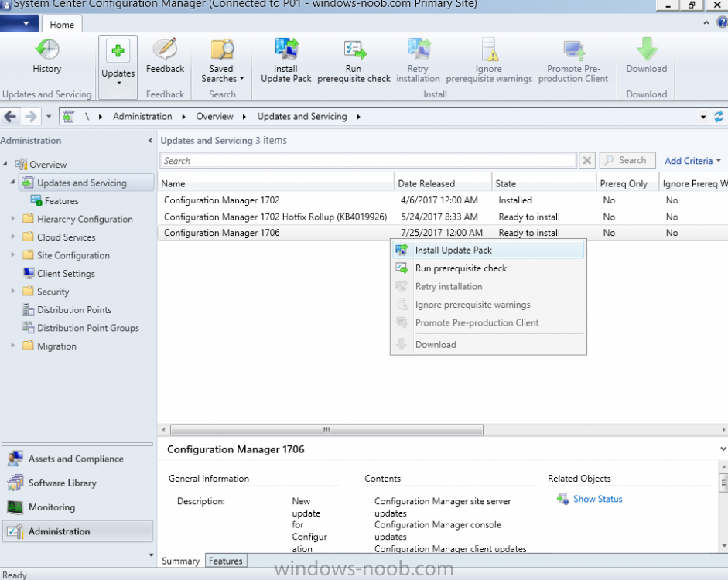
Task: Open the History ribbon button
Action: click(47, 56)
